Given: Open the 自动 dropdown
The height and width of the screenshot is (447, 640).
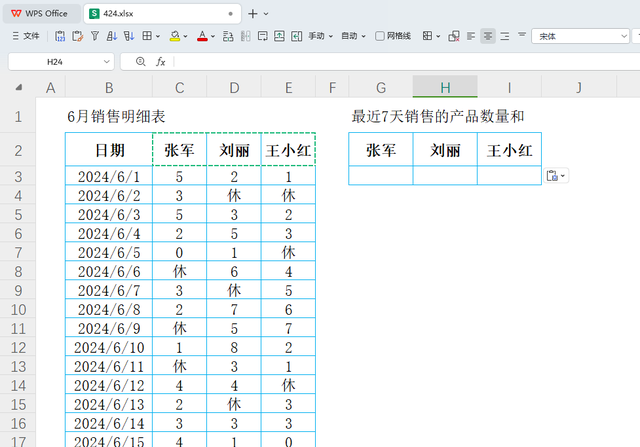Looking at the screenshot, I should coord(353,36).
